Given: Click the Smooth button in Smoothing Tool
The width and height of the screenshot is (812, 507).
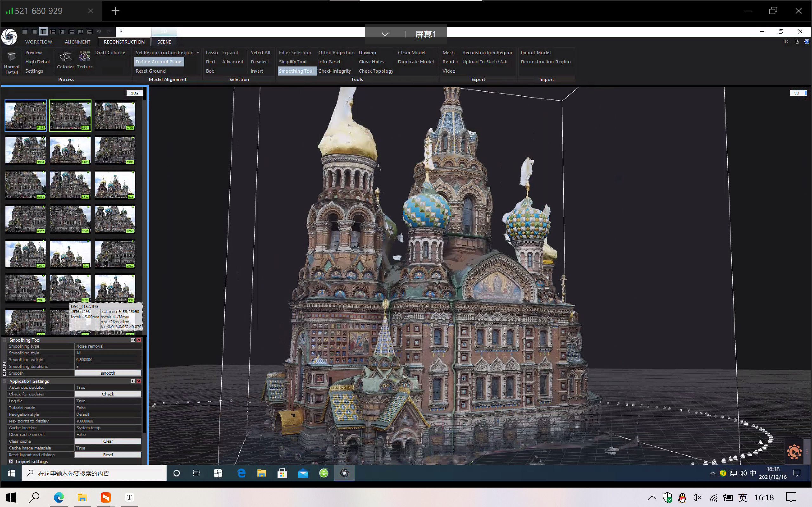Looking at the screenshot, I should coord(108,373).
